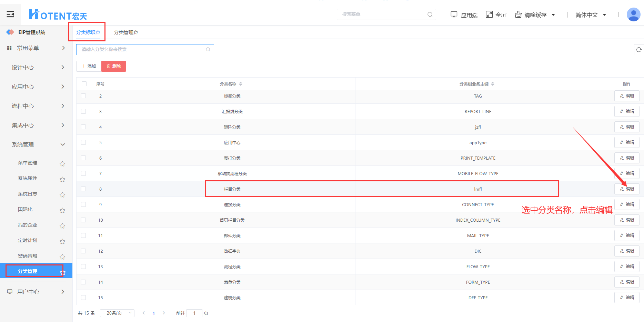The width and height of the screenshot is (644, 322).
Task: Click the fullscreen 全屏 icon
Action: tap(489, 14)
